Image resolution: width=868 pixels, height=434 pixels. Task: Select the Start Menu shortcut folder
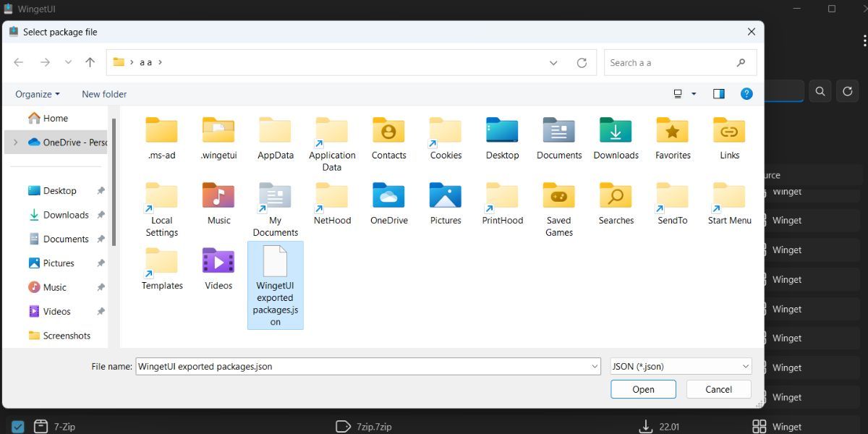tap(729, 204)
